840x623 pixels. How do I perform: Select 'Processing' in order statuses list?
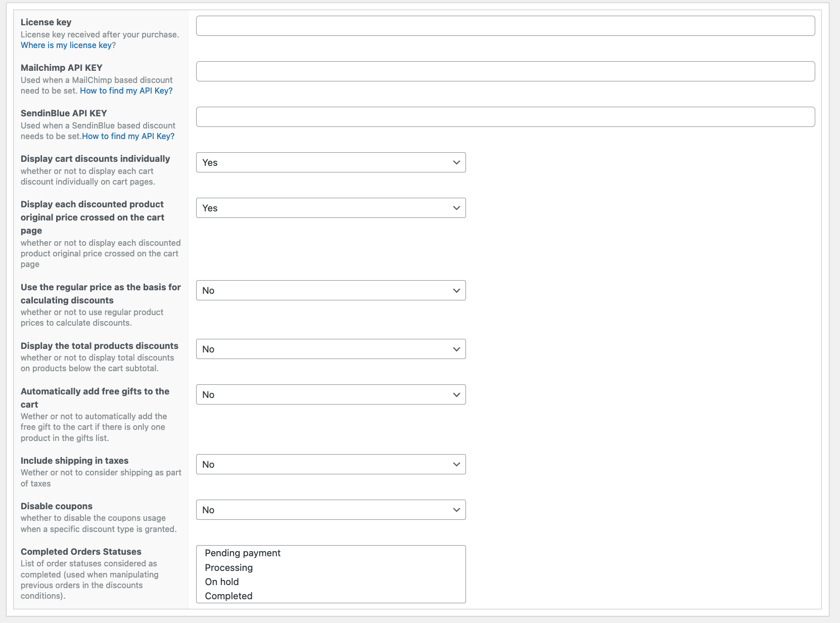tap(229, 567)
